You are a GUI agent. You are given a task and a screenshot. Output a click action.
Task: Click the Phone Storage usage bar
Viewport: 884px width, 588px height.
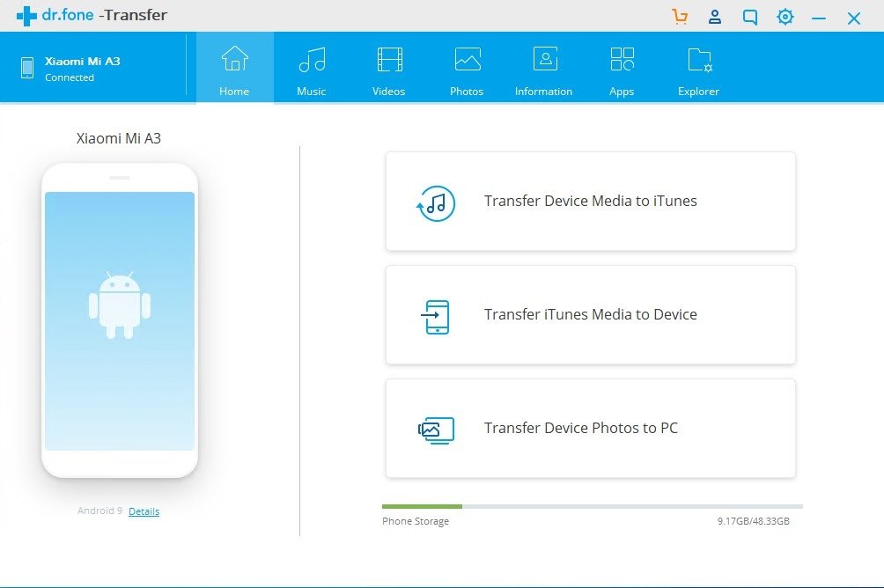coord(592,506)
